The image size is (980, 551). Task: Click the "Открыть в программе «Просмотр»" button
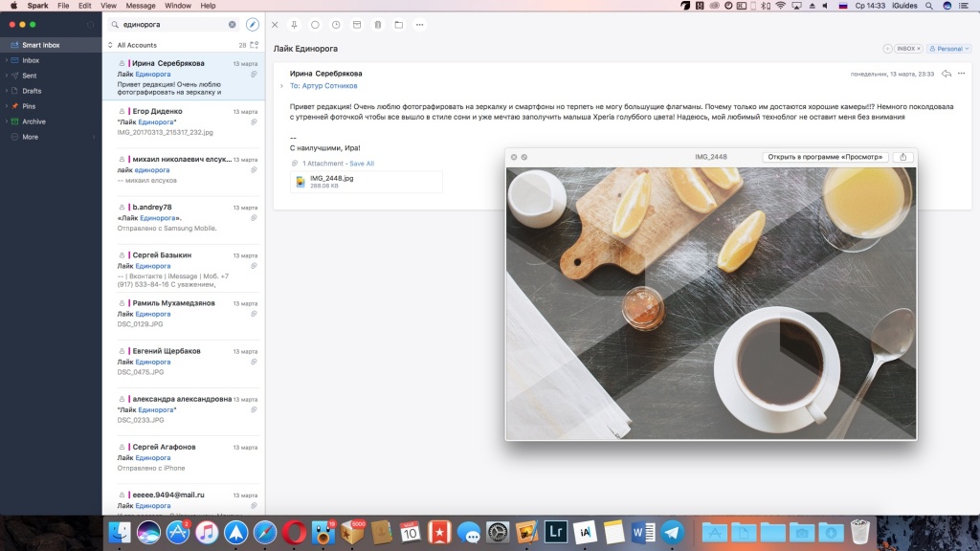825,157
